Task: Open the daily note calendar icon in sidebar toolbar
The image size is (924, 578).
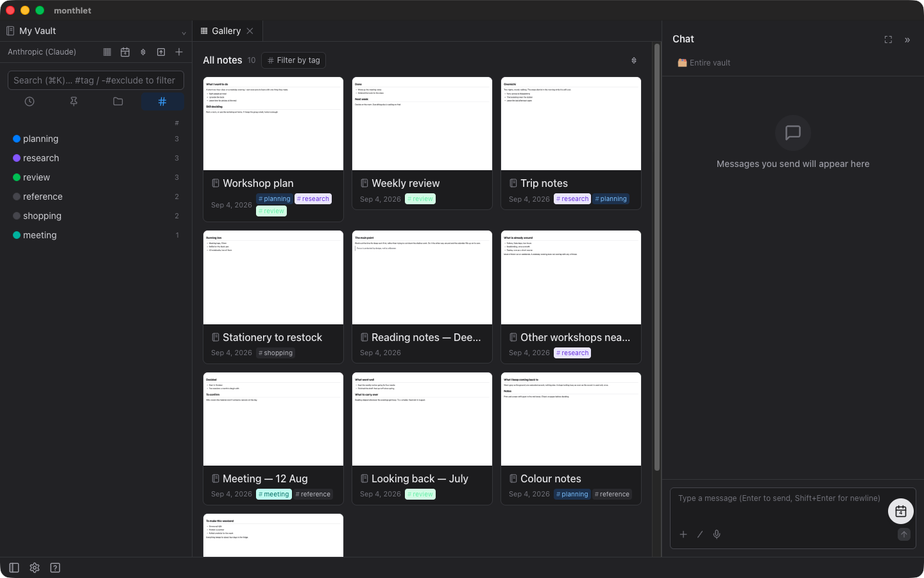Action: pyautogui.click(x=125, y=52)
